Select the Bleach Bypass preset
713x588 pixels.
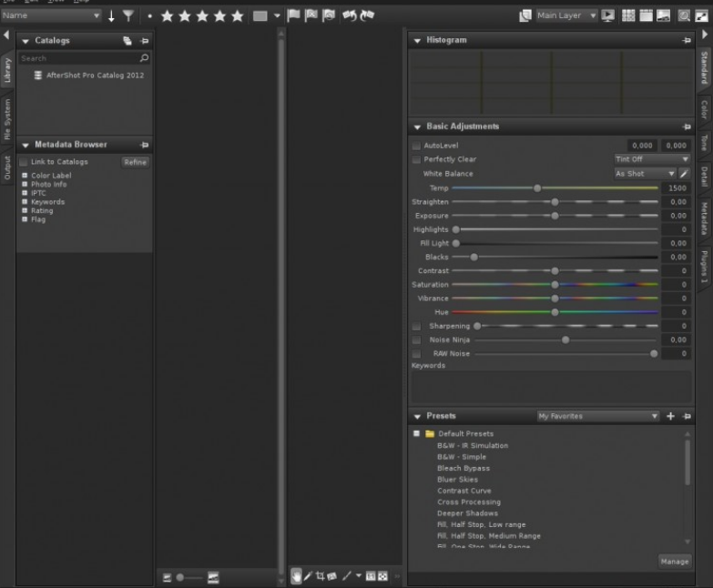coord(463,468)
